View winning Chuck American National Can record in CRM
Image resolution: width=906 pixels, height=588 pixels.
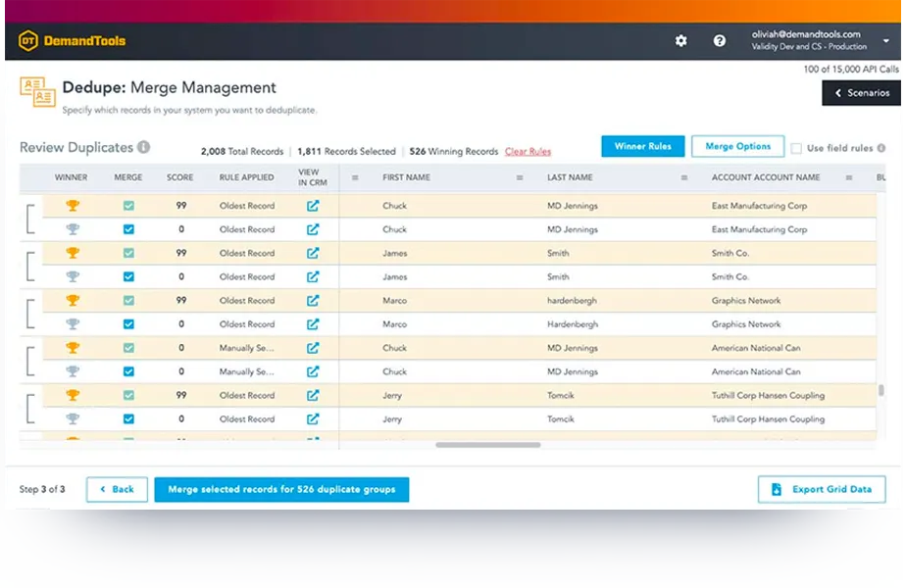tap(313, 348)
